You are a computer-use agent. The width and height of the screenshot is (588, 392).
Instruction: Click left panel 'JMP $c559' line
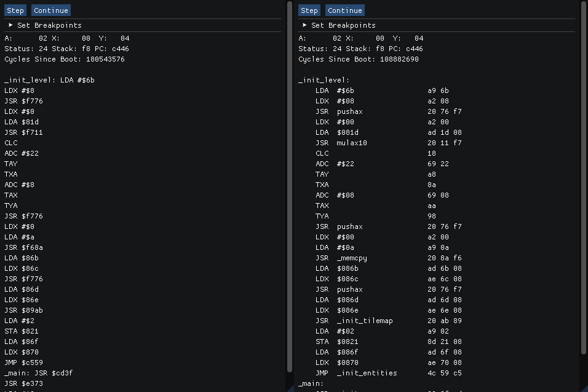[23, 362]
